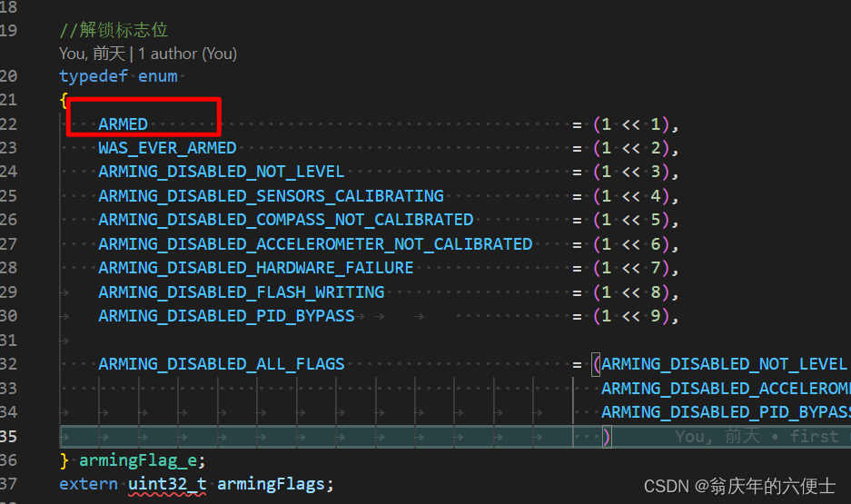Click line number 32 in gutter

pyautogui.click(x=9, y=364)
